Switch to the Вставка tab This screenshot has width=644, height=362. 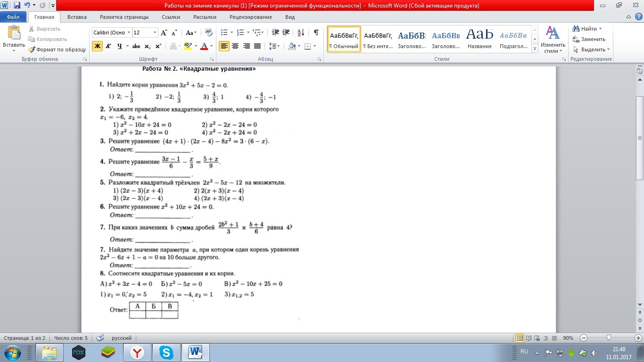[77, 17]
